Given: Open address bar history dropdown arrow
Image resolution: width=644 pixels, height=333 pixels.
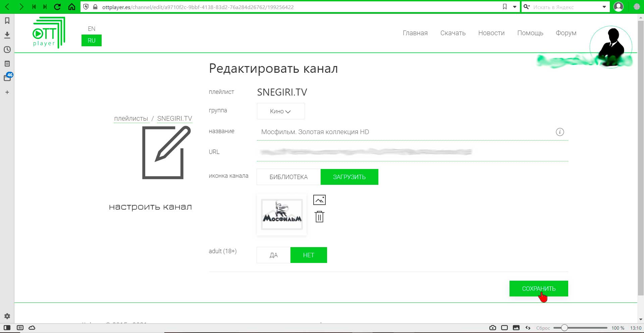Looking at the screenshot, I should 515,7.
